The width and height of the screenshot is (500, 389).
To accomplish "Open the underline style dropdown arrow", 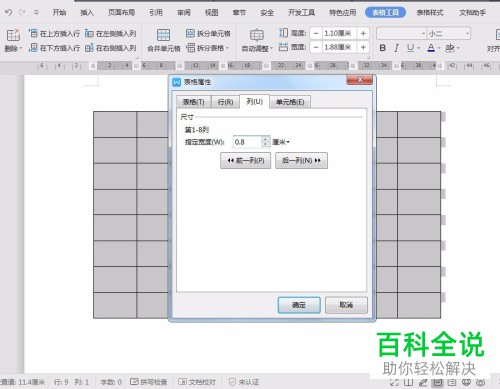I will point(418,48).
